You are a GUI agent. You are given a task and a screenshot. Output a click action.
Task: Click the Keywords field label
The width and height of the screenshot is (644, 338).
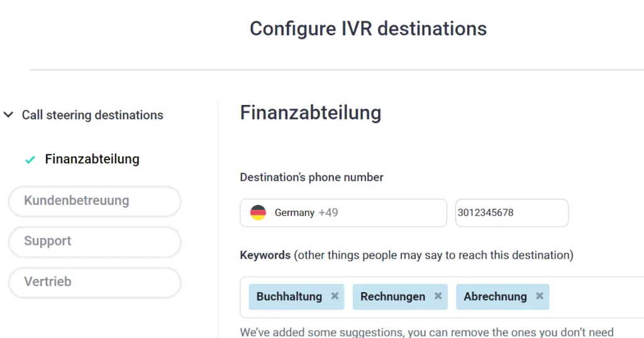[265, 254]
